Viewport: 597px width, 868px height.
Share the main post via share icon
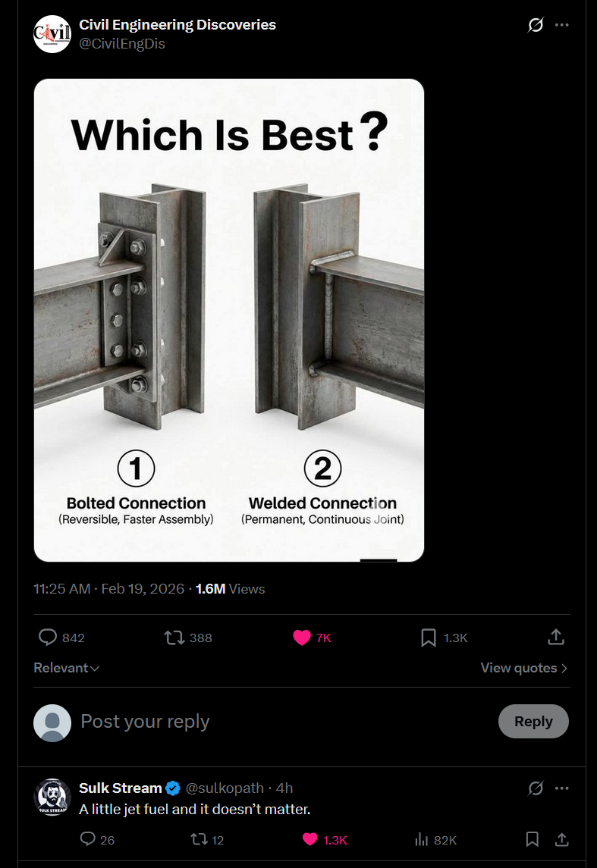point(556,638)
